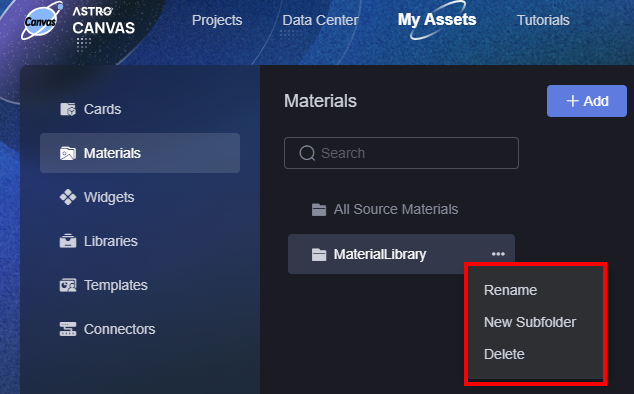Open the Widgets section label
634x394 pixels.
pos(109,197)
